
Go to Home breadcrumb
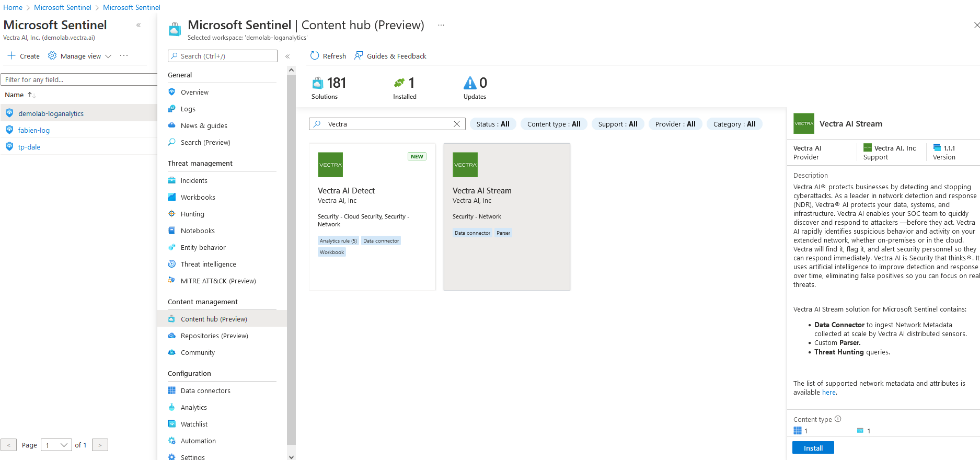coord(13,7)
